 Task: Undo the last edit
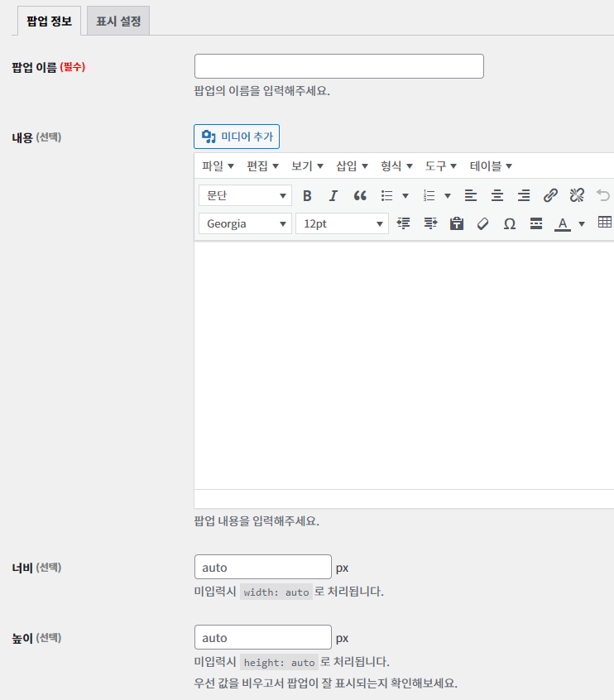pyautogui.click(x=603, y=195)
